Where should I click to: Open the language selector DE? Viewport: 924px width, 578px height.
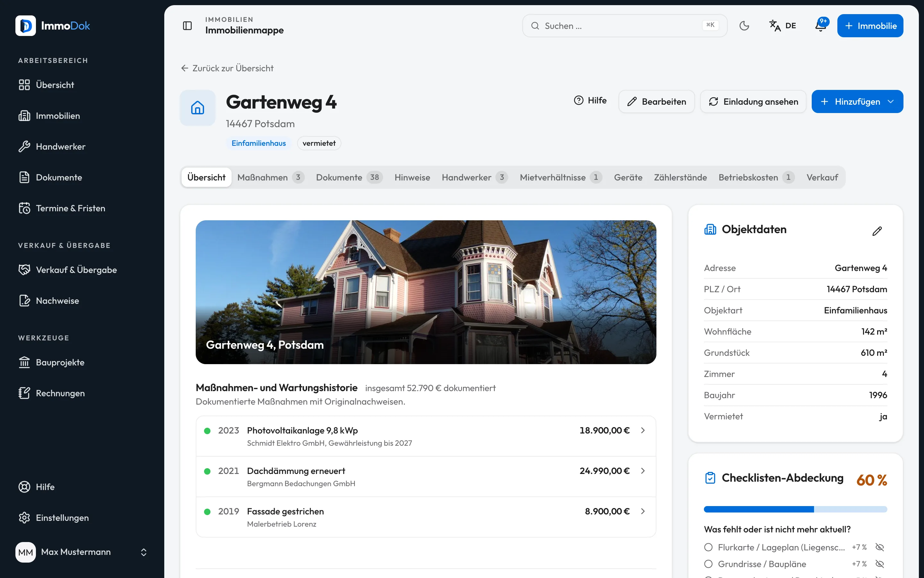click(783, 26)
